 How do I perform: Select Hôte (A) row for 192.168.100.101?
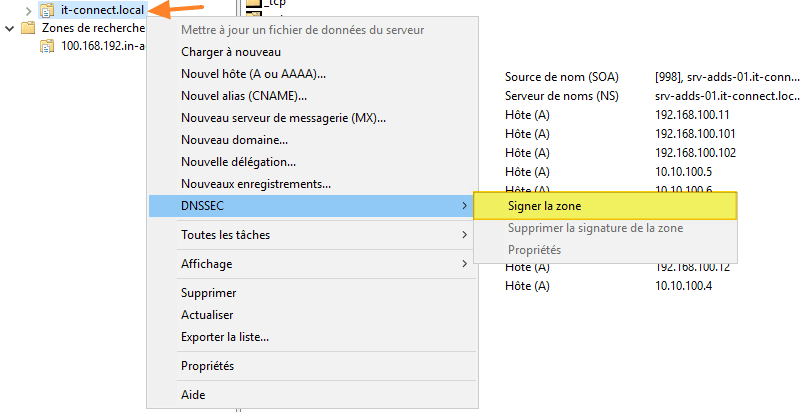[x=527, y=134]
